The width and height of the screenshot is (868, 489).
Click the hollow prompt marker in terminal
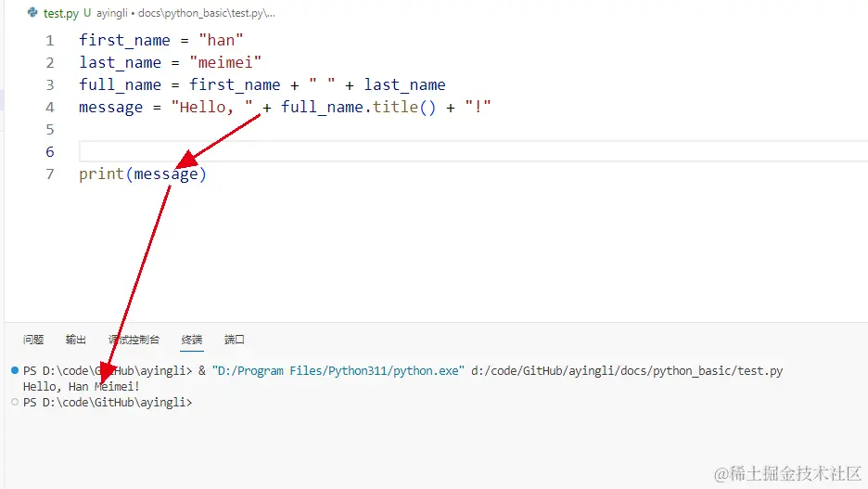[15, 402]
